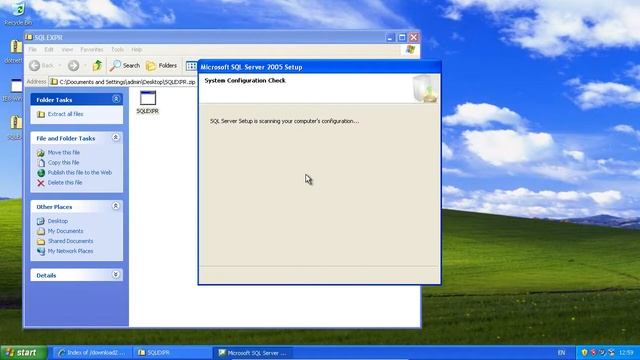
Task: Maximize the SQLEXPR Explorer window
Action: point(402,37)
